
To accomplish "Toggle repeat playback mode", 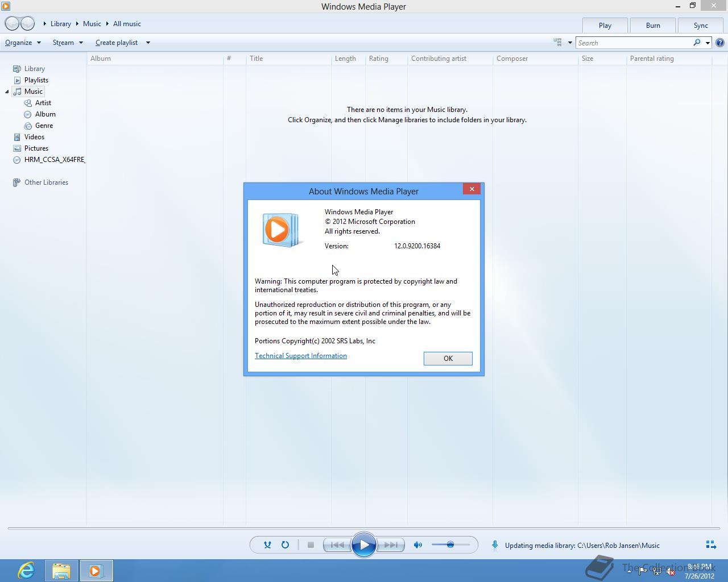I will coord(286,545).
